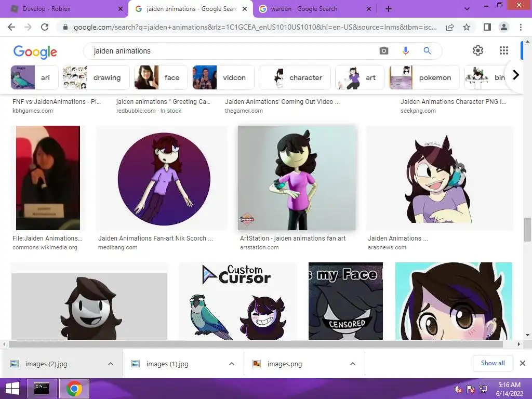
Task: Filter images by 'pokemon' chip
Action: pyautogui.click(x=424, y=77)
